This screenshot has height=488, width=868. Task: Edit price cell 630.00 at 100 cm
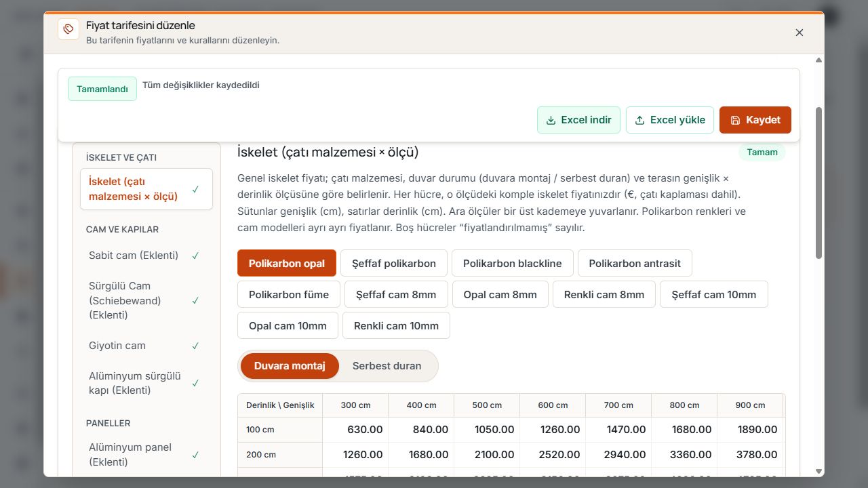(x=355, y=430)
